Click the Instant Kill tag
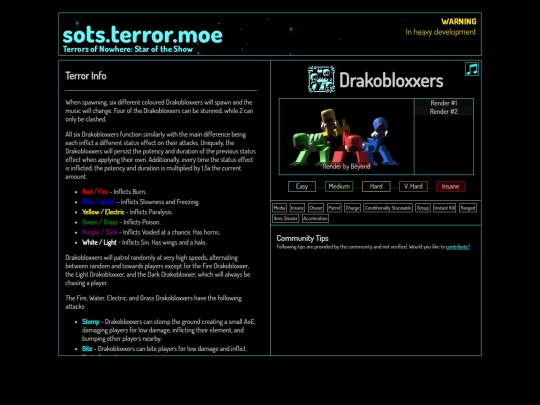The height and width of the screenshot is (405, 540). tap(445, 208)
